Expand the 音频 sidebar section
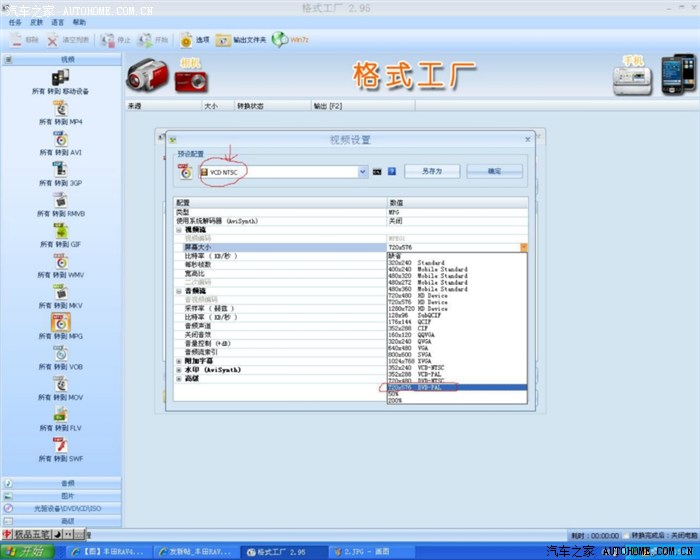 point(62,483)
